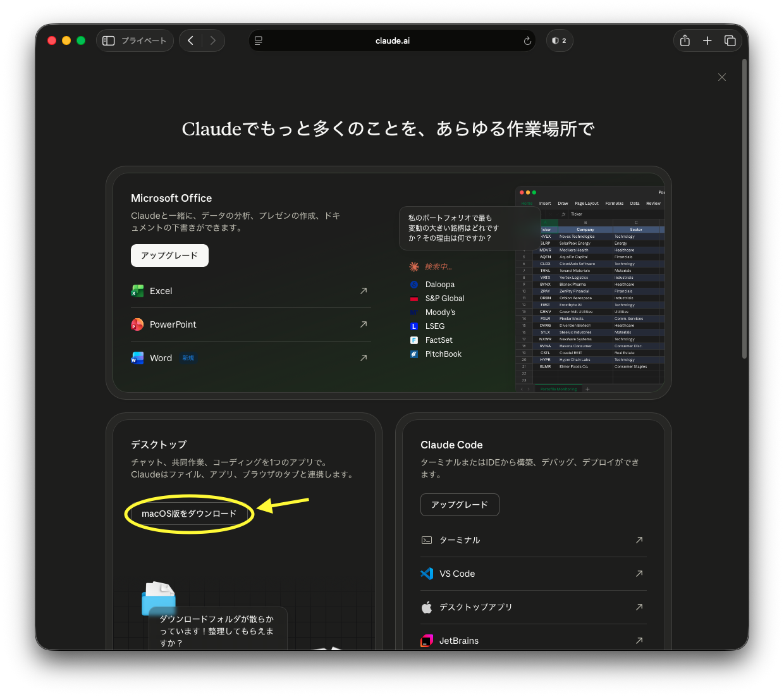Click the Claude Code heading

coord(451,445)
